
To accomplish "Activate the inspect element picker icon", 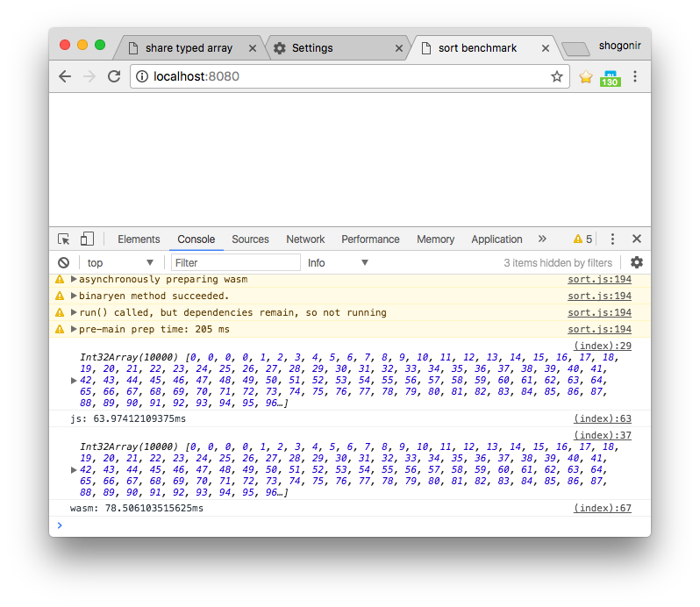I will pos(64,239).
